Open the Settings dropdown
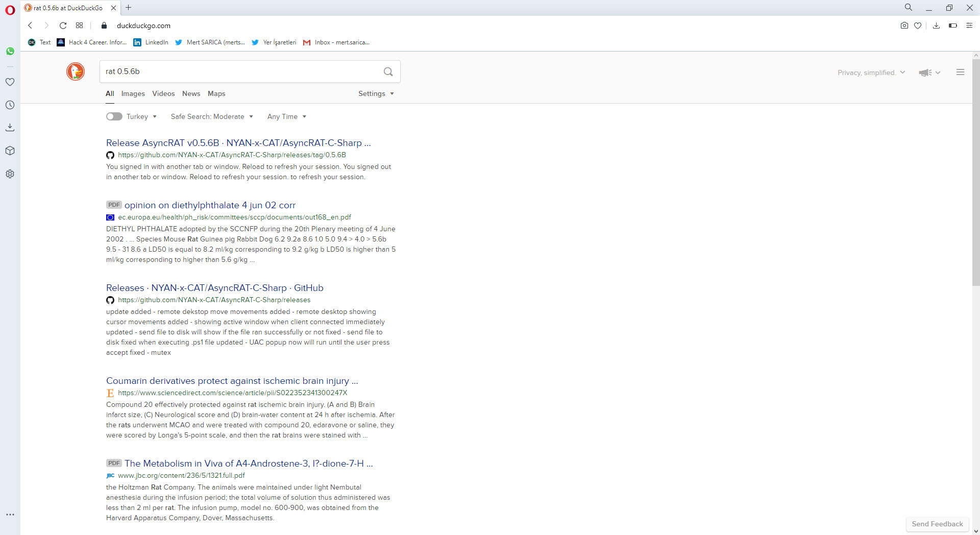The width and height of the screenshot is (980, 535). point(376,93)
